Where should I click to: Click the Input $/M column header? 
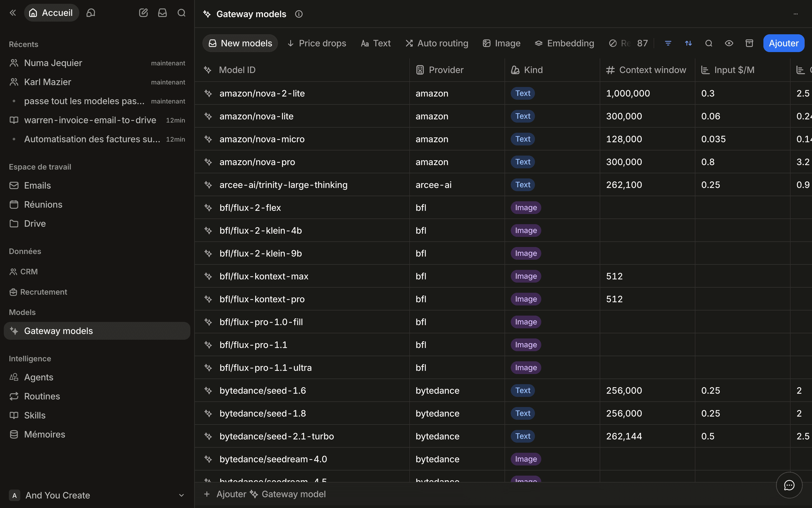coord(743,70)
